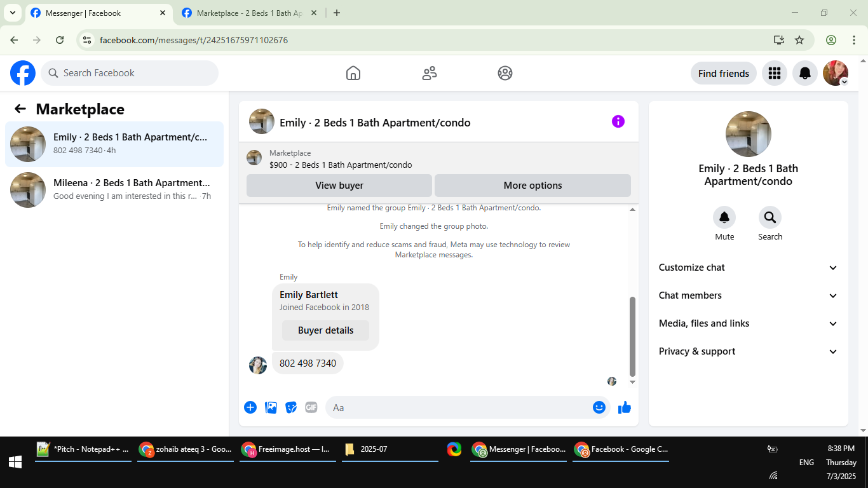This screenshot has width=868, height=488.
Task: Click the chat scrollbar thumb
Action: (632, 336)
